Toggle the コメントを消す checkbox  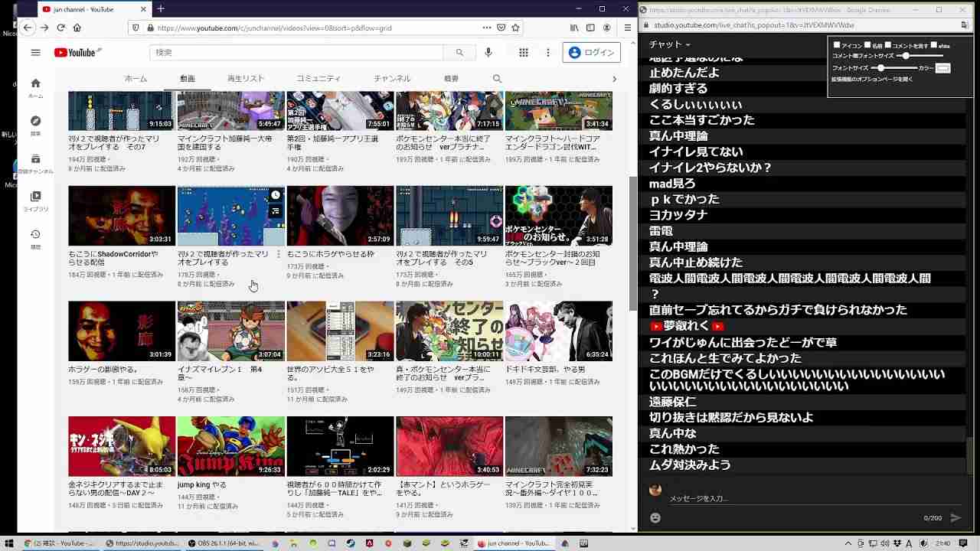pyautogui.click(x=888, y=45)
